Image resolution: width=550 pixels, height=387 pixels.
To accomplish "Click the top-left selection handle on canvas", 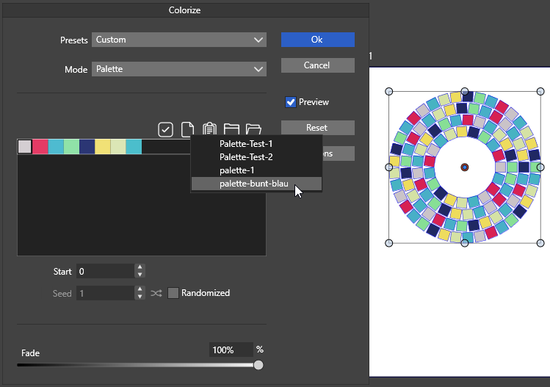I will [389, 92].
